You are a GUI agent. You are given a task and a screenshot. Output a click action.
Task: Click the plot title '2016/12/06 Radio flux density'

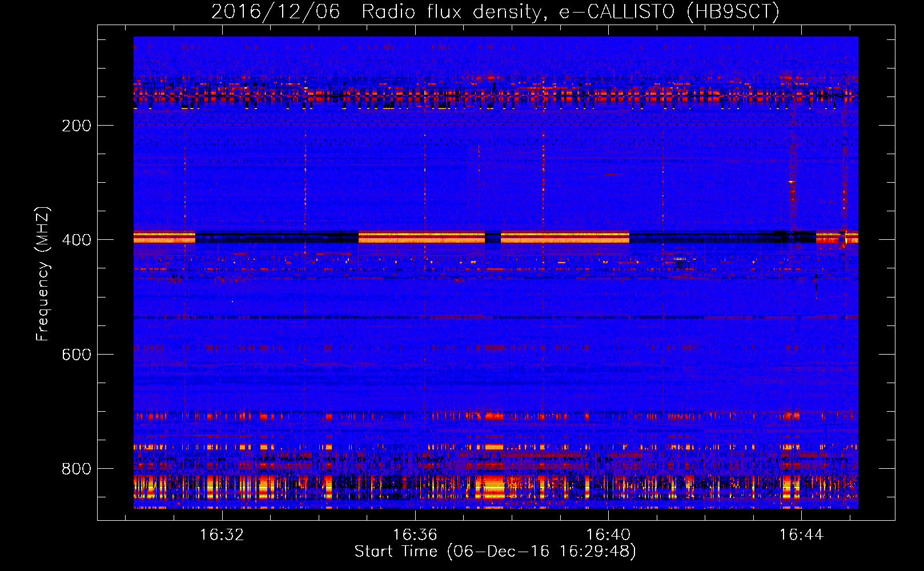(495, 12)
